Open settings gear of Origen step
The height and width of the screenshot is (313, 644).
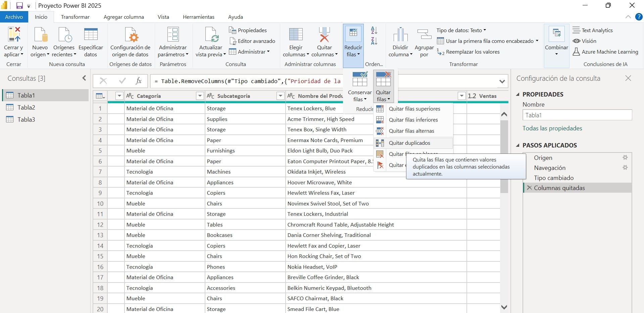click(x=625, y=158)
